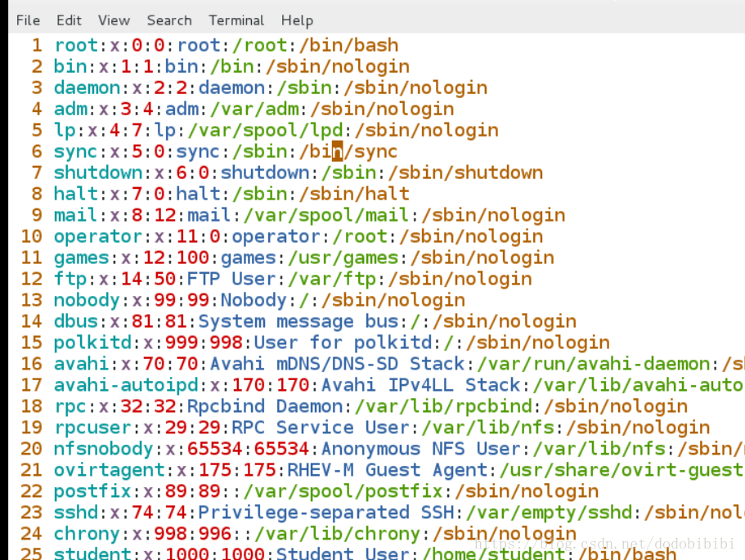The image size is (745, 560).
Task: Open the Edit menu
Action: 69,20
